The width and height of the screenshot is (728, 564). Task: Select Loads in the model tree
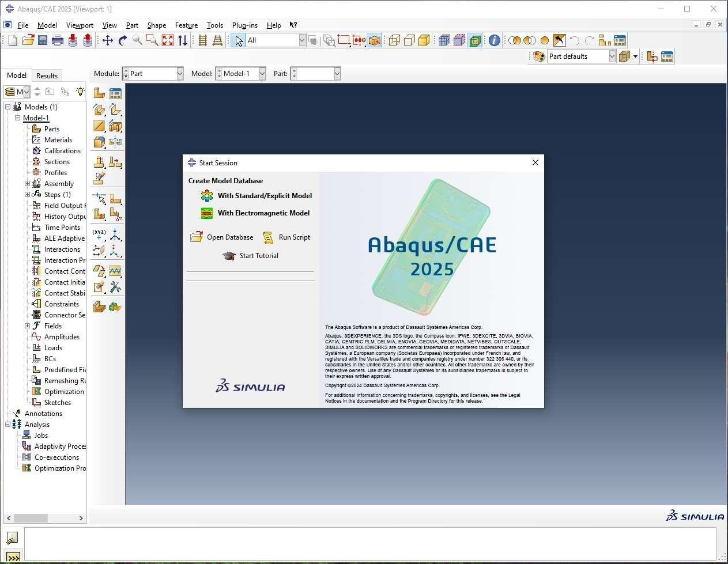[x=53, y=348]
